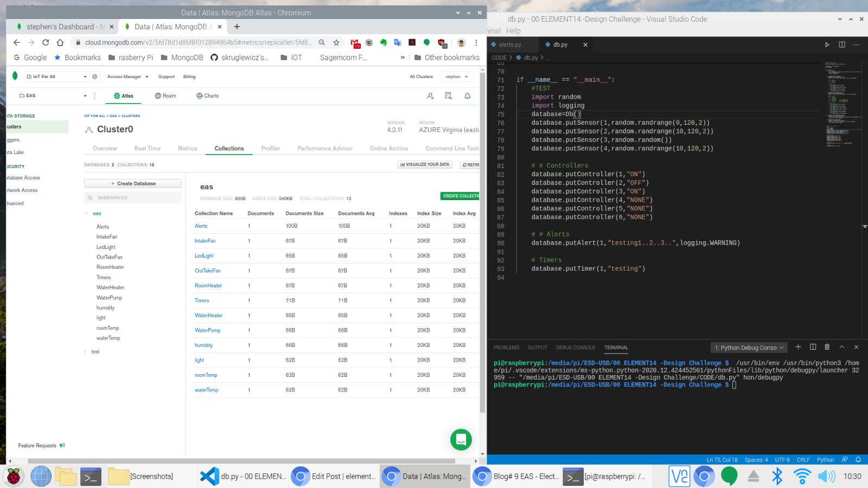Image resolution: width=868 pixels, height=488 pixels.
Task: Click the split editor icon in VS Code
Action: [842, 44]
